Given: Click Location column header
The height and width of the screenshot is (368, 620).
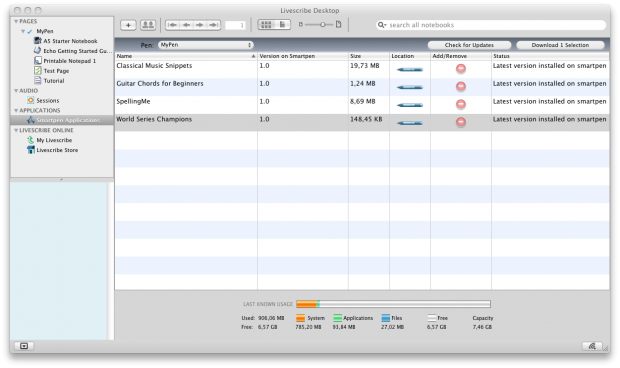Looking at the screenshot, I should 410,56.
